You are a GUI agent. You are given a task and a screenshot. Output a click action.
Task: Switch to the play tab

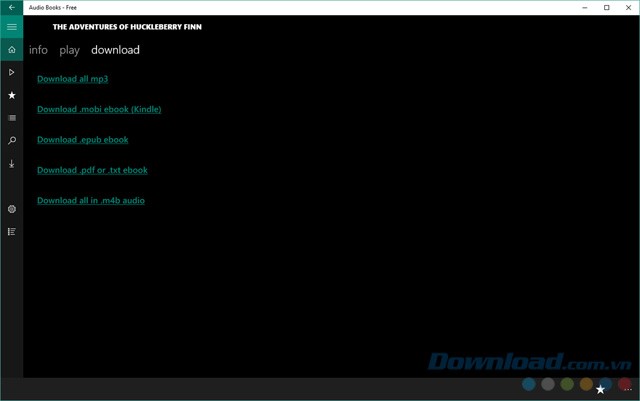[x=69, y=50]
